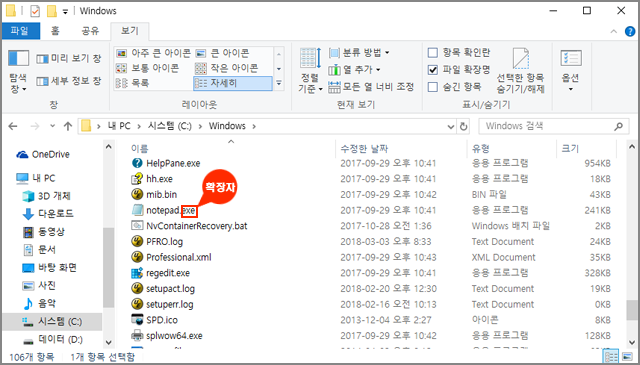Open 3D 개체 folder in sidebar
The image size is (640, 365).
[46, 196]
